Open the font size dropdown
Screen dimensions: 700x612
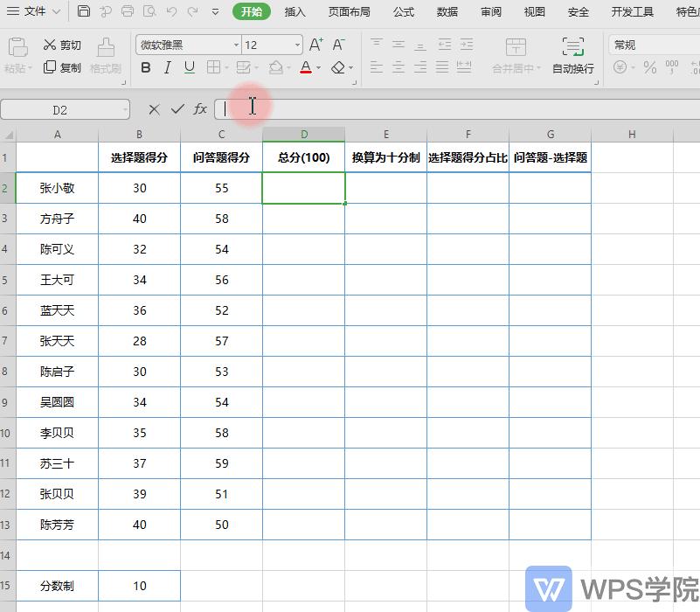pos(295,45)
